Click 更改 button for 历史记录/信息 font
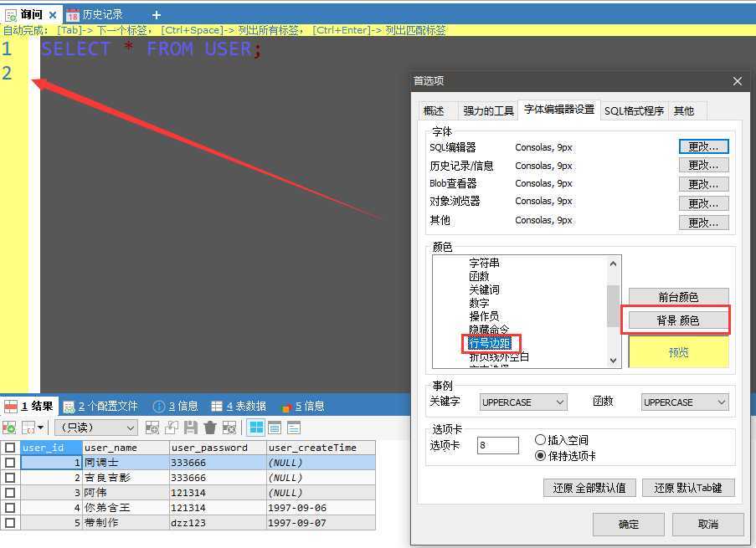The height and width of the screenshot is (548, 756). point(703,166)
